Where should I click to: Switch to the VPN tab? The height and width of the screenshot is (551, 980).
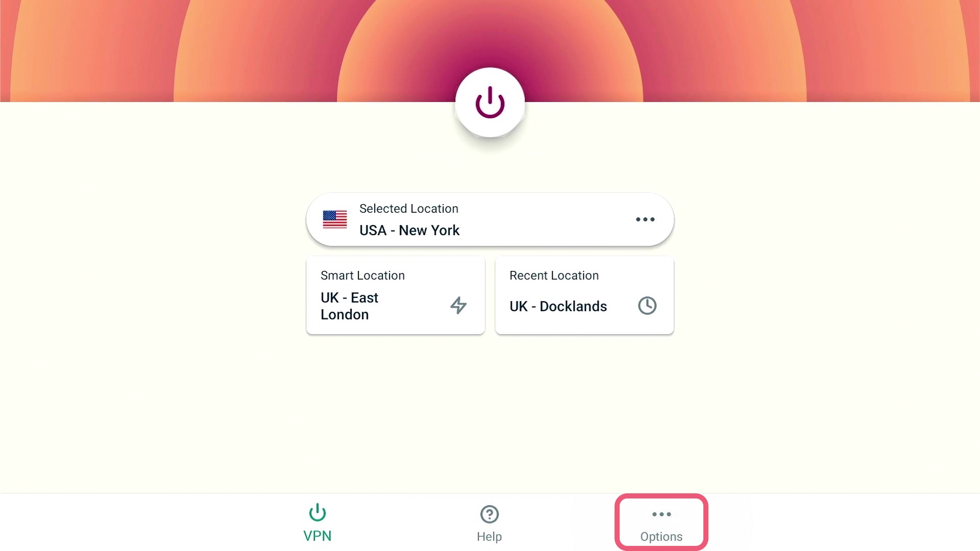[x=317, y=523]
